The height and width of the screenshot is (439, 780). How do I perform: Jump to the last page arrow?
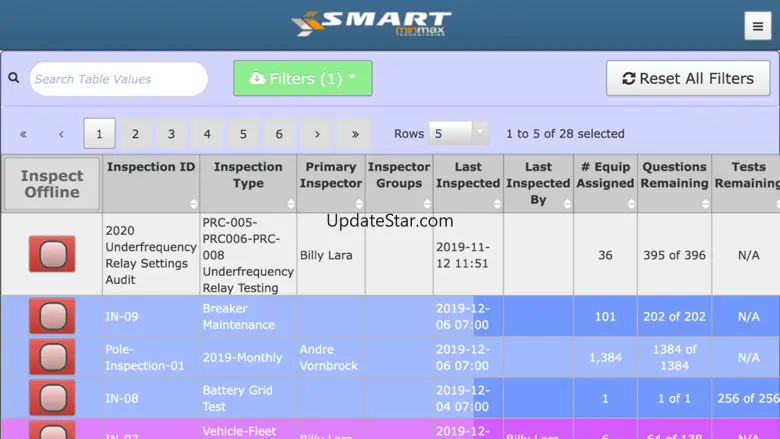[354, 134]
